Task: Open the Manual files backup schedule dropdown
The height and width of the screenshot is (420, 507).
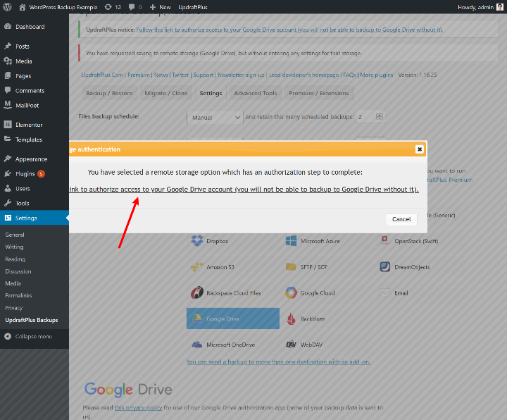Action: click(215, 118)
